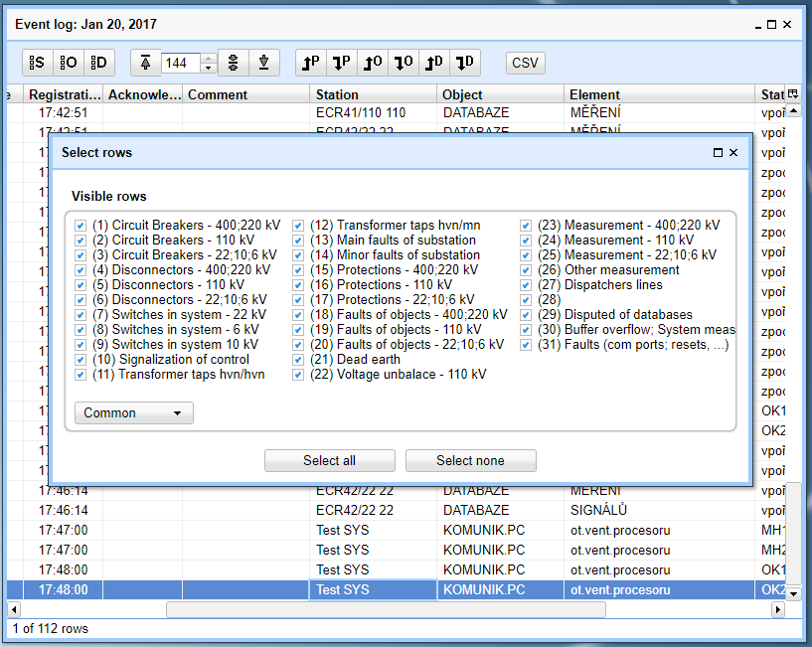Click Visible rows heading text
Viewport: 812px width, 647px height.
[x=108, y=197]
